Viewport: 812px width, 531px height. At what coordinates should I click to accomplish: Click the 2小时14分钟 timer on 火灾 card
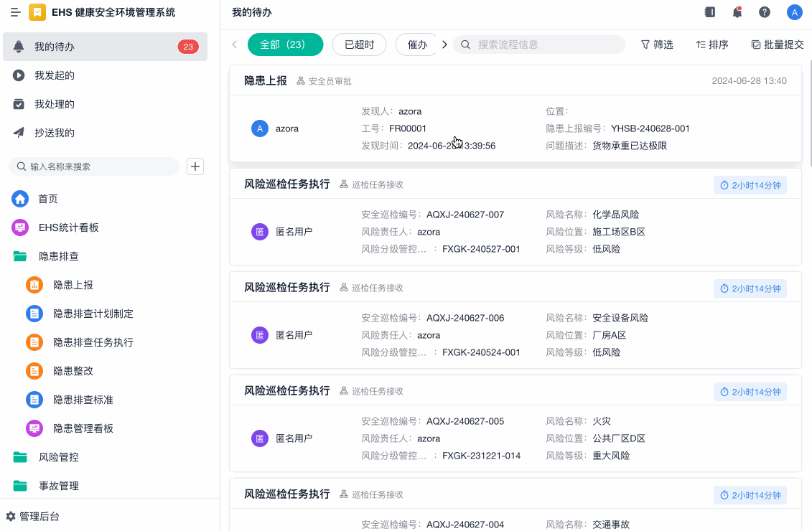pyautogui.click(x=750, y=392)
